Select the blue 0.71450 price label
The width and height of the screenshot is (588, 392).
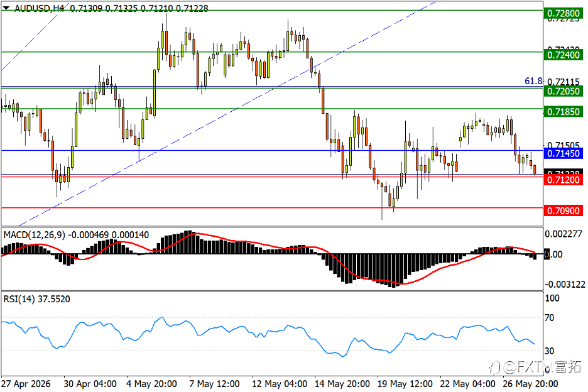pyautogui.click(x=563, y=153)
